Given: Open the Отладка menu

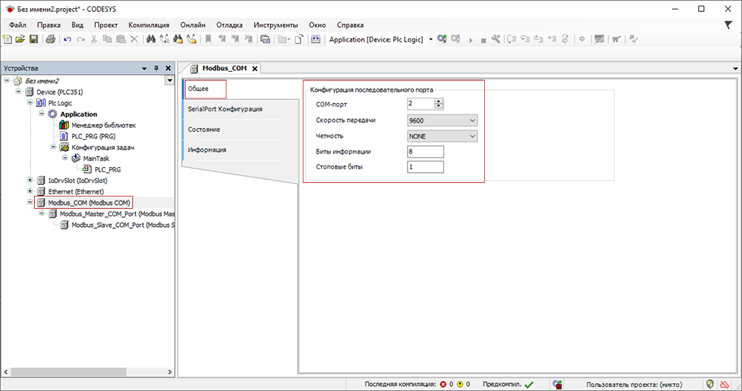Looking at the screenshot, I should tap(230, 25).
